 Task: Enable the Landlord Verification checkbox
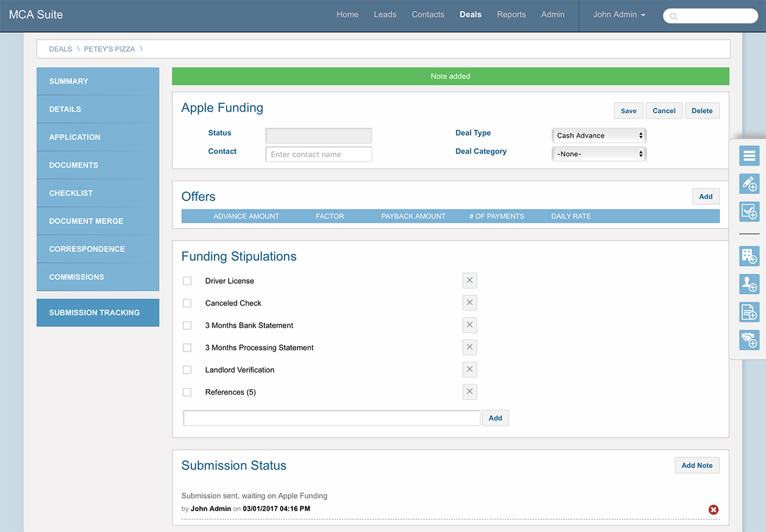coord(187,370)
